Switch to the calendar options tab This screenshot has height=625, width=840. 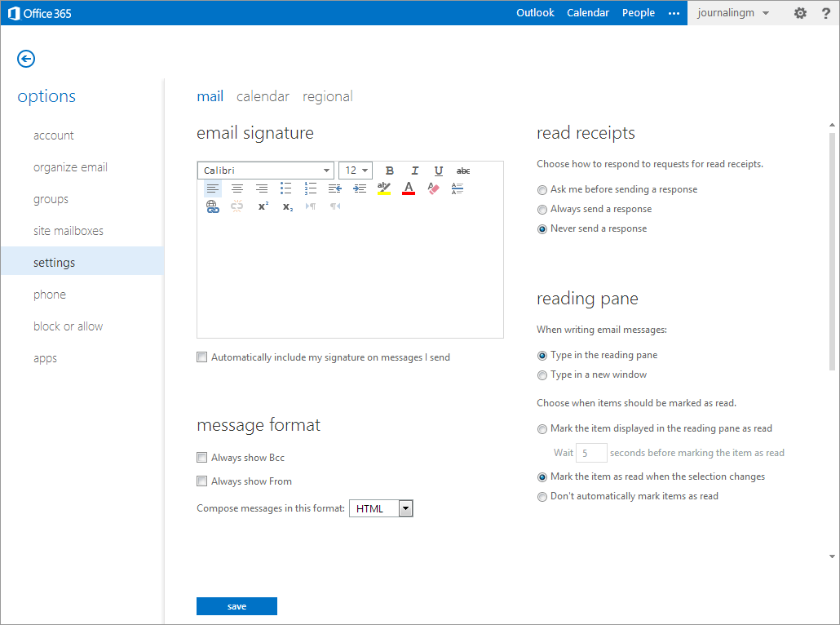(x=263, y=96)
